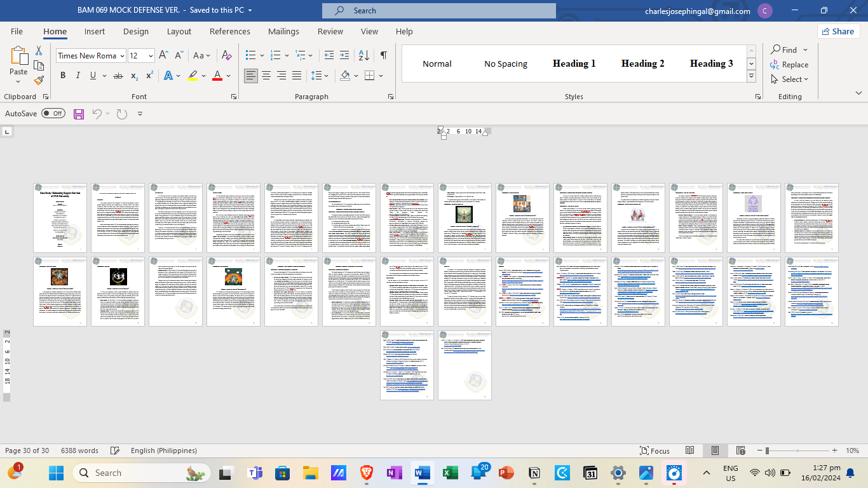Viewport: 868px width, 488px height.
Task: Justify the paragraph text
Action: [x=297, y=76]
